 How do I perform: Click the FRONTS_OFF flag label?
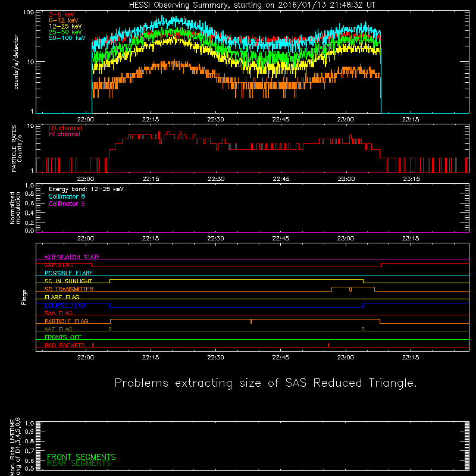tap(63, 337)
